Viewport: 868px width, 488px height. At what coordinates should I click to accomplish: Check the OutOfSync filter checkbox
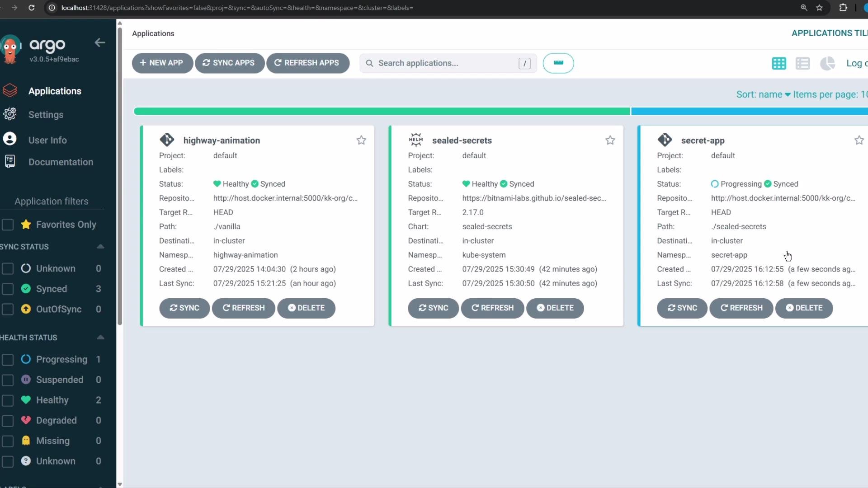[x=8, y=309]
